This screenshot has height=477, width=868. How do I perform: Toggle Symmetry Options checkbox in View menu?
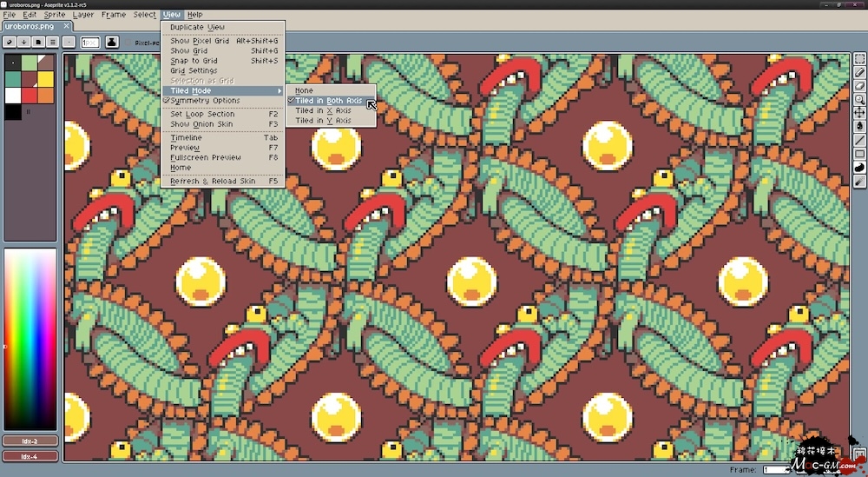click(x=205, y=101)
